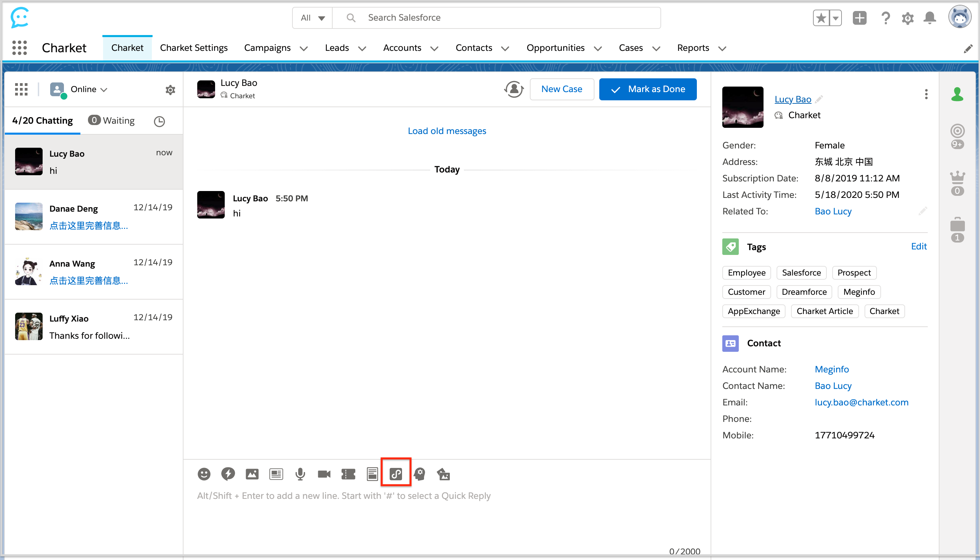Viewport: 980px width, 560px height.
Task: Edit navigation bar pencil icon
Action: tap(968, 49)
